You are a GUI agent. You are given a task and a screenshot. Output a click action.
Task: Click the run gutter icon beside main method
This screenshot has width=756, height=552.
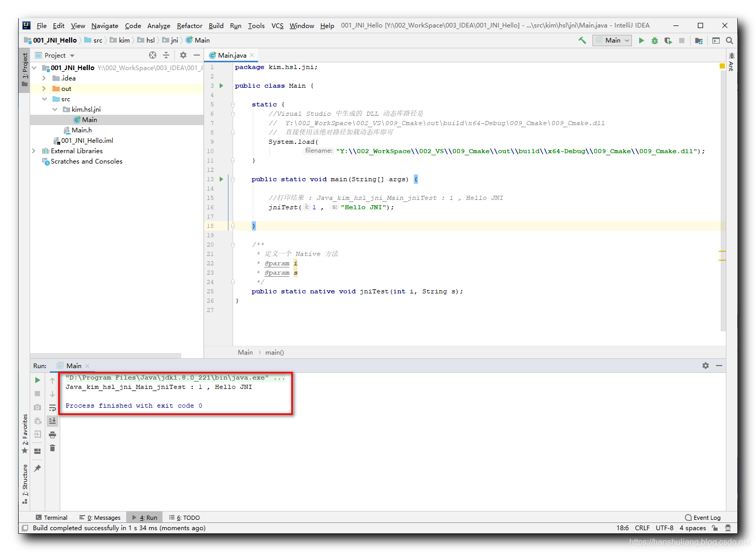click(x=221, y=179)
